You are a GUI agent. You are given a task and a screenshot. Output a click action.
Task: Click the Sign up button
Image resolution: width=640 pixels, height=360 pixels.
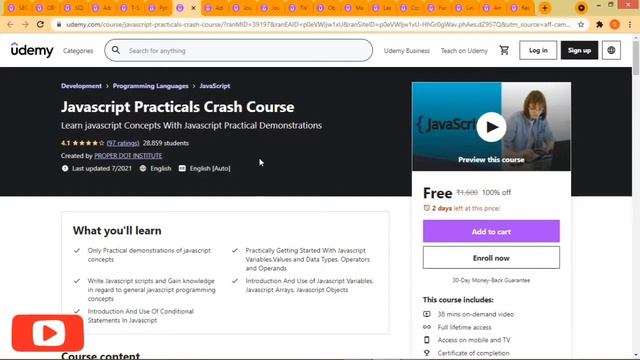pos(579,50)
